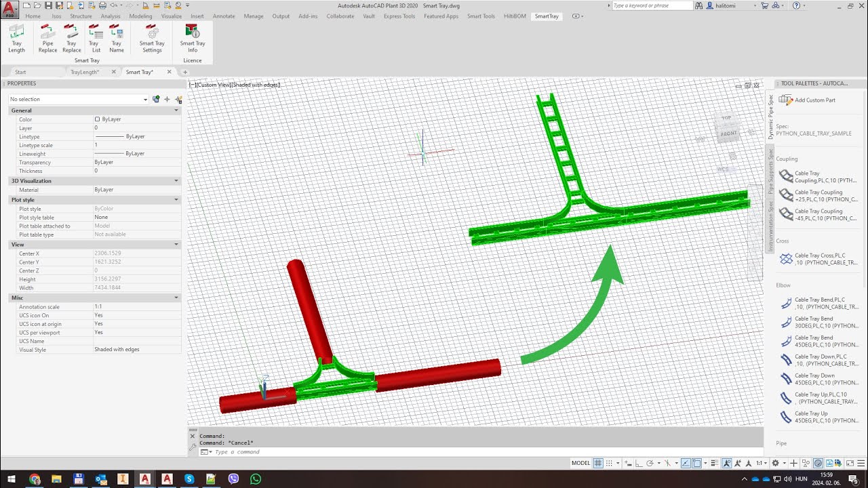This screenshot has height=488, width=868.
Task: Open the Tray Name tool
Action: [x=117, y=38]
